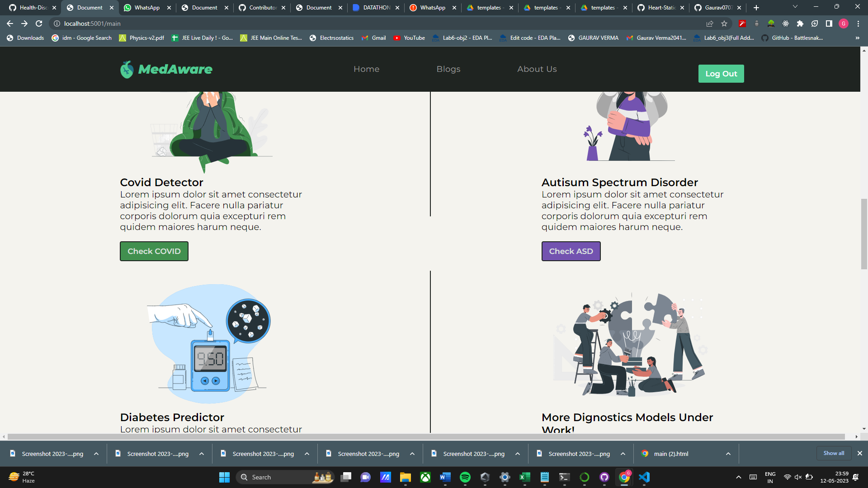This screenshot has height=488, width=868.
Task: Open Visual Studio Code from the taskbar
Action: click(644, 477)
